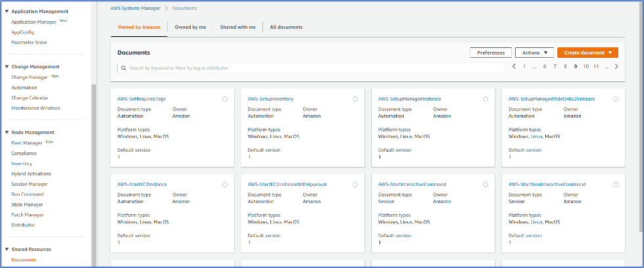This screenshot has height=268, width=644.
Task: Select the AWS-SetRequiredTags document radio button
Action: point(225,99)
